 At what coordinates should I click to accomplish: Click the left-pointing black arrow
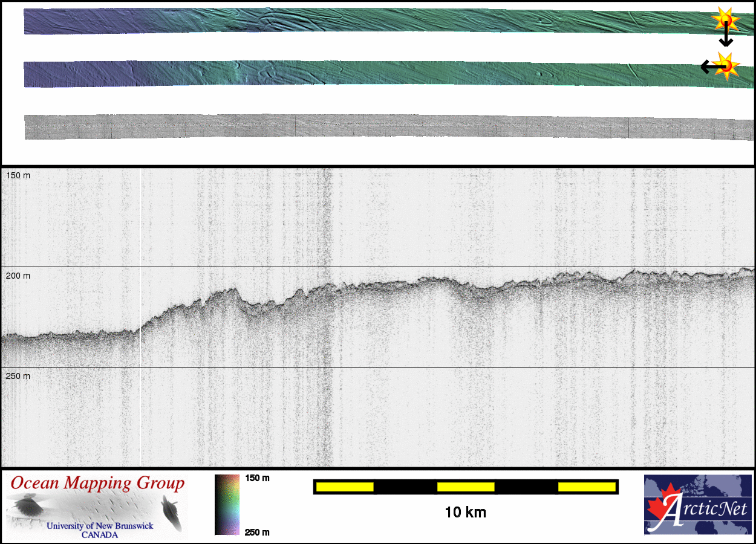point(708,66)
